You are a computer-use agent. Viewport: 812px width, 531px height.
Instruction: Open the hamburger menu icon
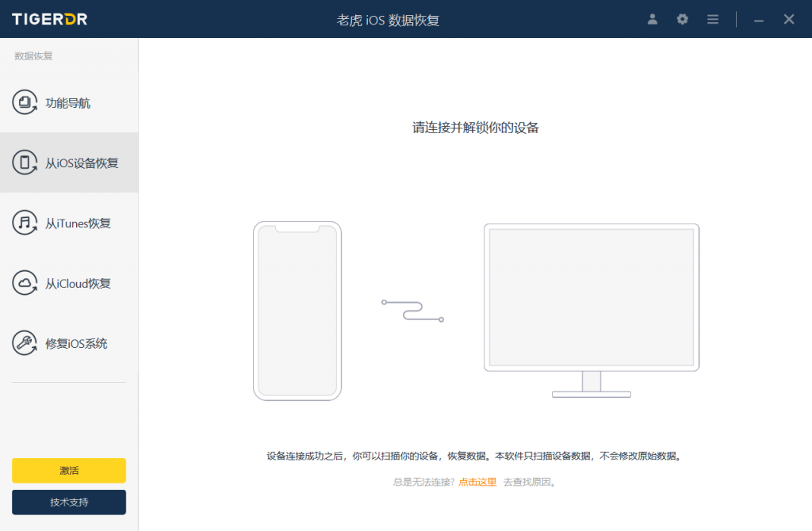pos(712,19)
